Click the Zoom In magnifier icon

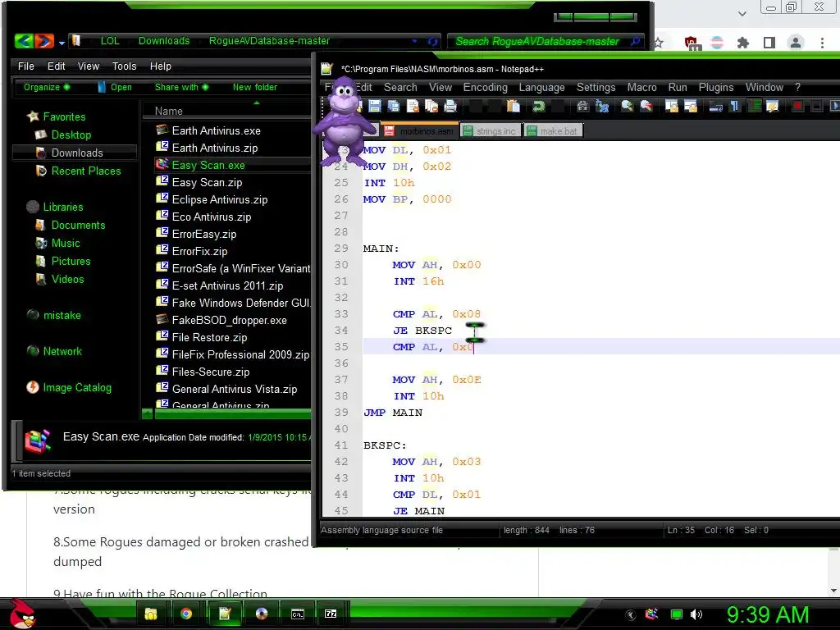coord(627,106)
